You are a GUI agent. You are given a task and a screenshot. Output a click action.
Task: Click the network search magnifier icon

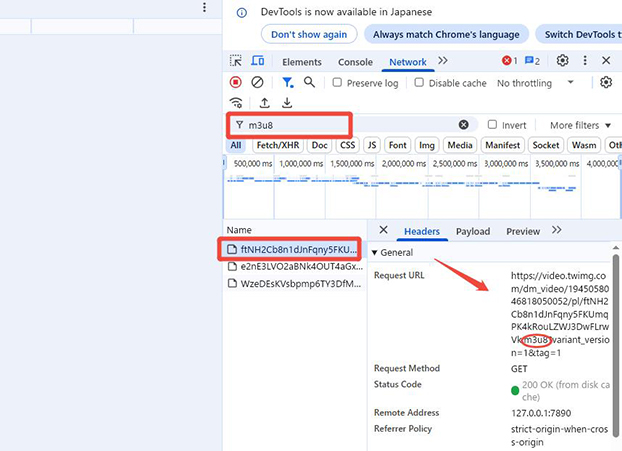[x=310, y=83]
